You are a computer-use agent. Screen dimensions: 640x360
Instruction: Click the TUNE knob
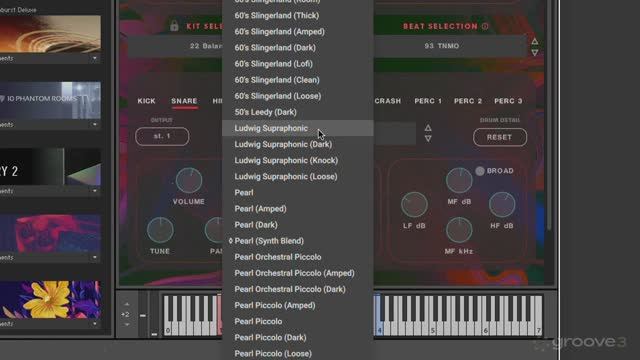point(160,230)
